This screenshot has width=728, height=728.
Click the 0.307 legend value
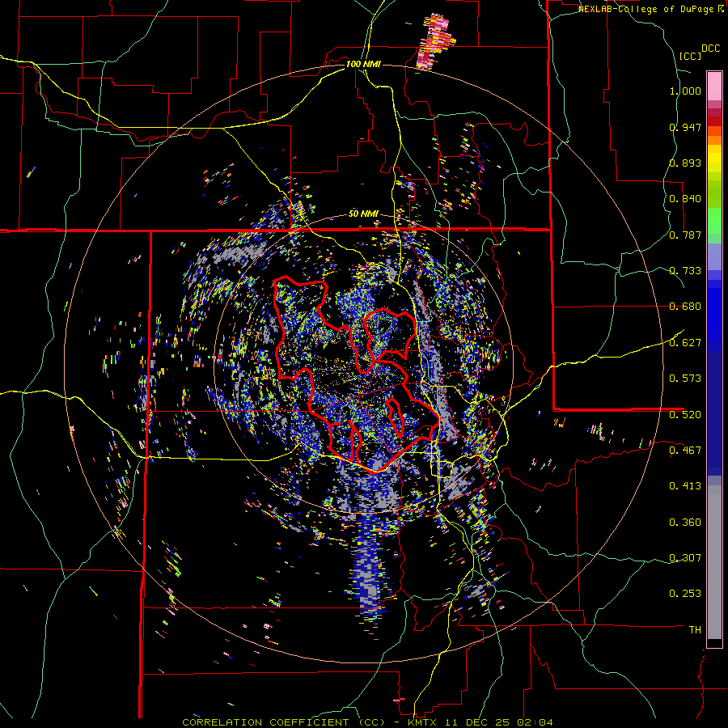click(x=685, y=558)
